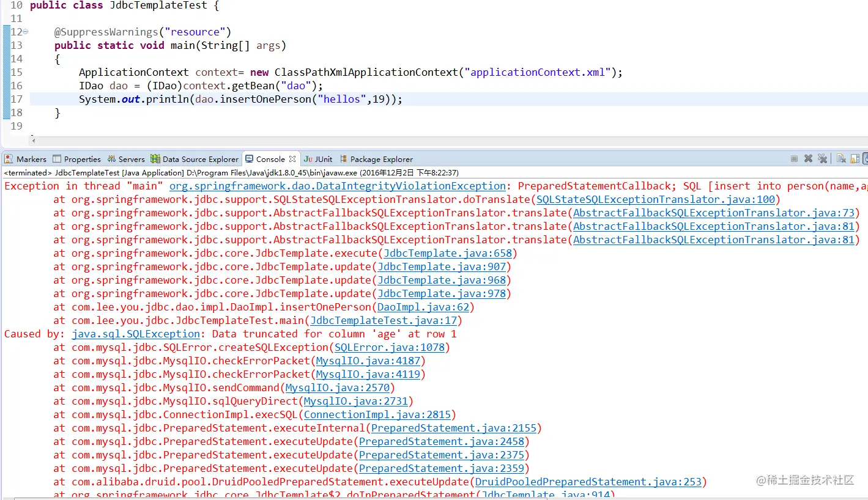
Task: Click line number 17 in the editor gutter
Action: pyautogui.click(x=17, y=99)
